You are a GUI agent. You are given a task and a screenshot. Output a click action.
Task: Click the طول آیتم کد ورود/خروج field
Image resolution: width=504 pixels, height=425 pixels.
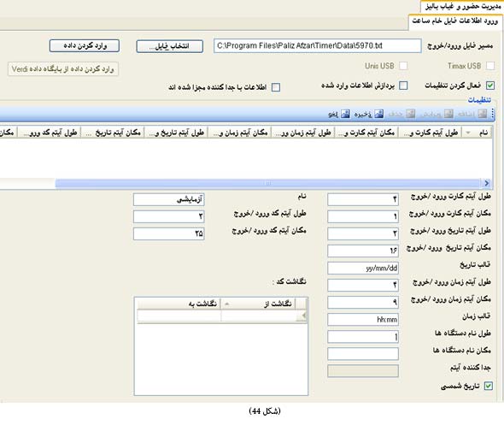(x=169, y=216)
